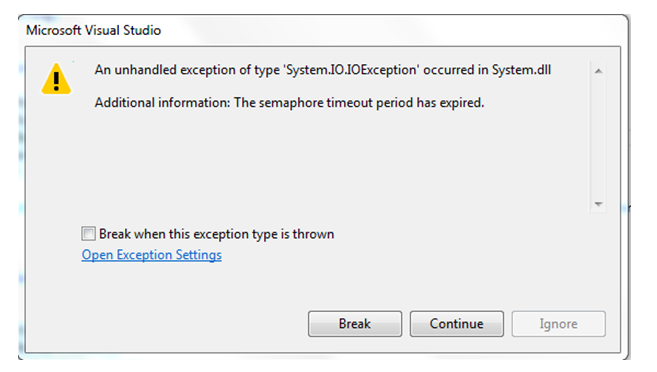
Task: Click the 'An unhandled exception' message line
Action: coord(323,70)
